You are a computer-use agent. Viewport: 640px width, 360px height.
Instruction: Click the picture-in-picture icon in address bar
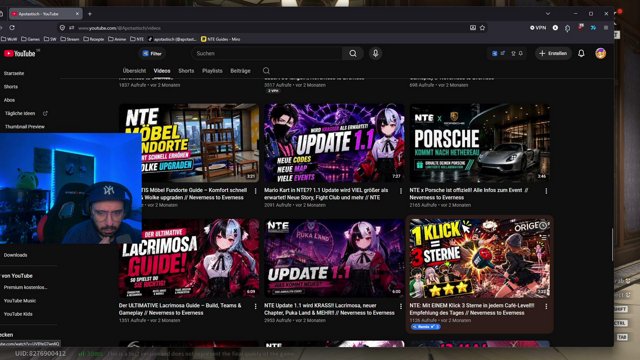(473, 28)
